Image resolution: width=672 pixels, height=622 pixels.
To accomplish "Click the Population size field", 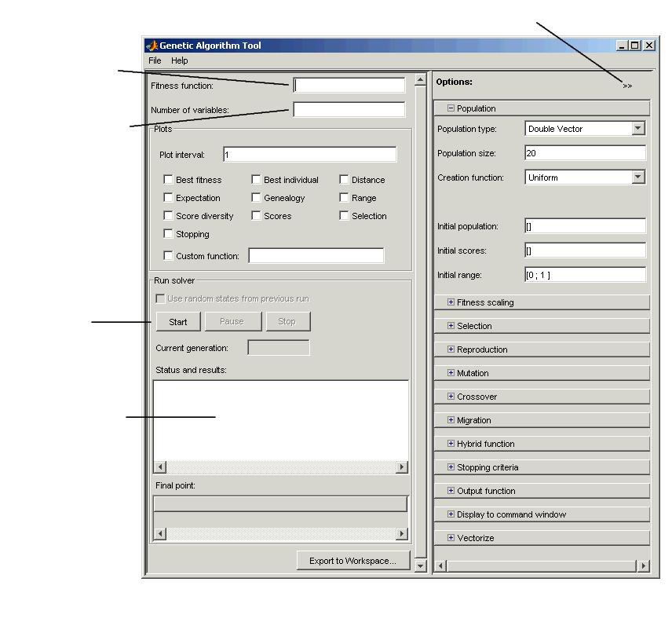I will [585, 153].
